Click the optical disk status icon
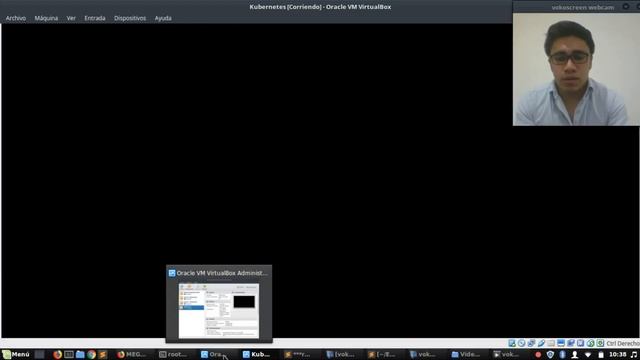 tap(522, 343)
